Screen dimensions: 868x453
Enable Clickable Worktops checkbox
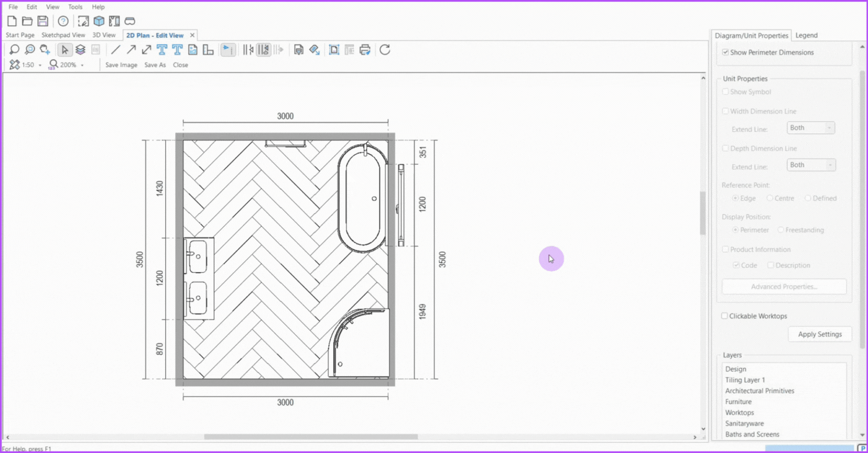click(724, 316)
